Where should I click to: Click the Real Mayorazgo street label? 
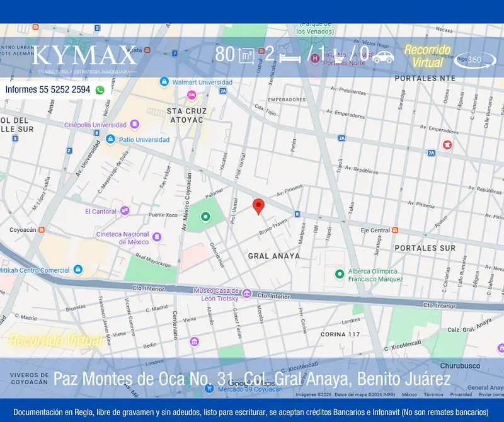(153, 260)
